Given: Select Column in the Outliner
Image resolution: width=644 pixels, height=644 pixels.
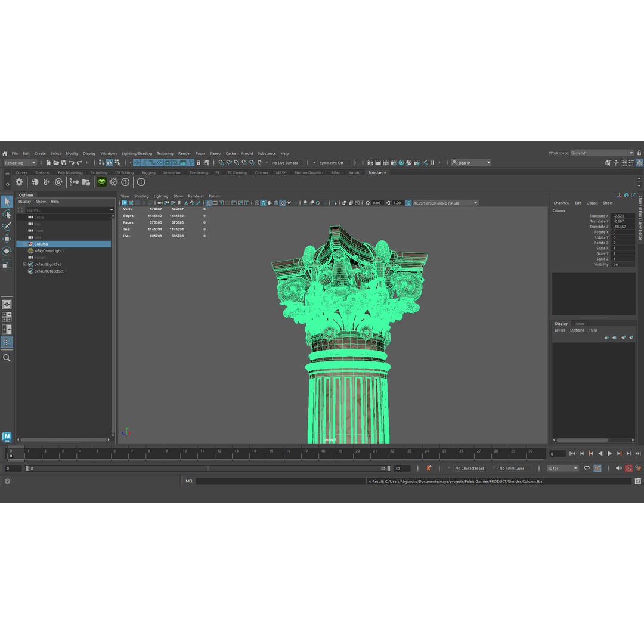Looking at the screenshot, I should 41,244.
